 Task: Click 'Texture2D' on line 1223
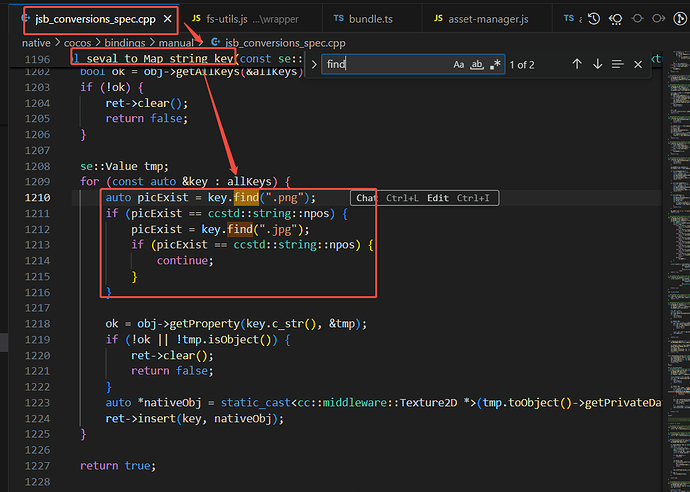pos(428,403)
